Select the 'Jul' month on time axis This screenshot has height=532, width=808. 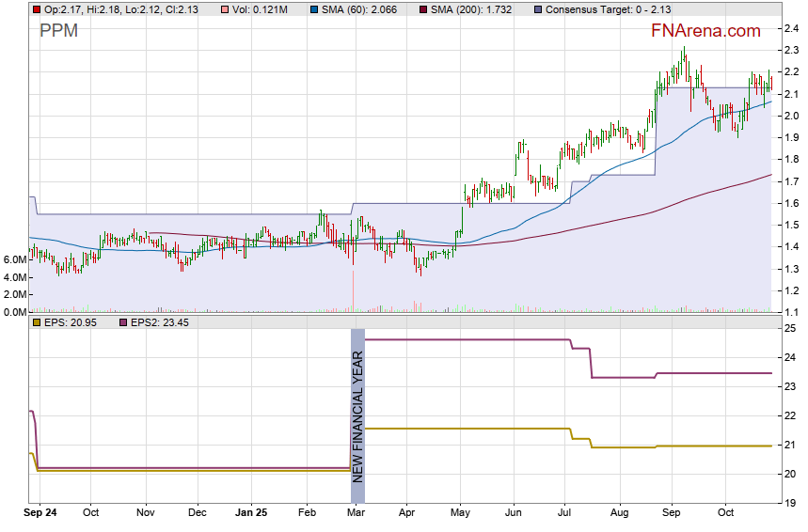coord(564,513)
